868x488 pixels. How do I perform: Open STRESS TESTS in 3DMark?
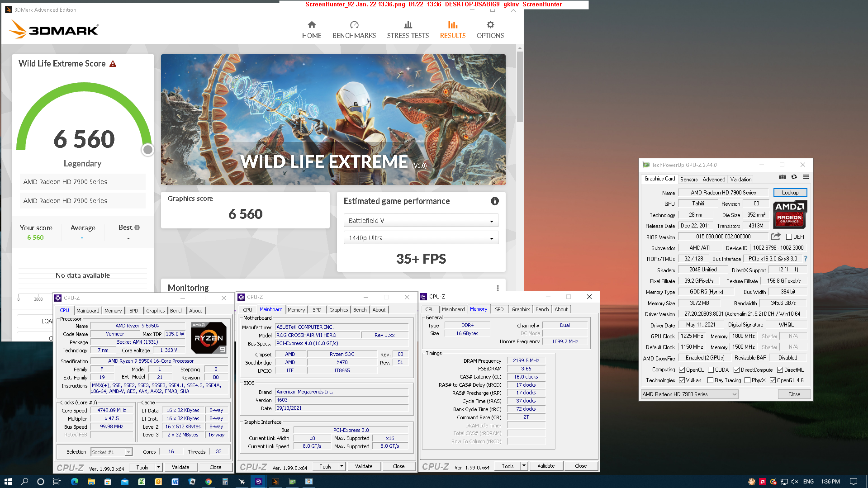(408, 30)
